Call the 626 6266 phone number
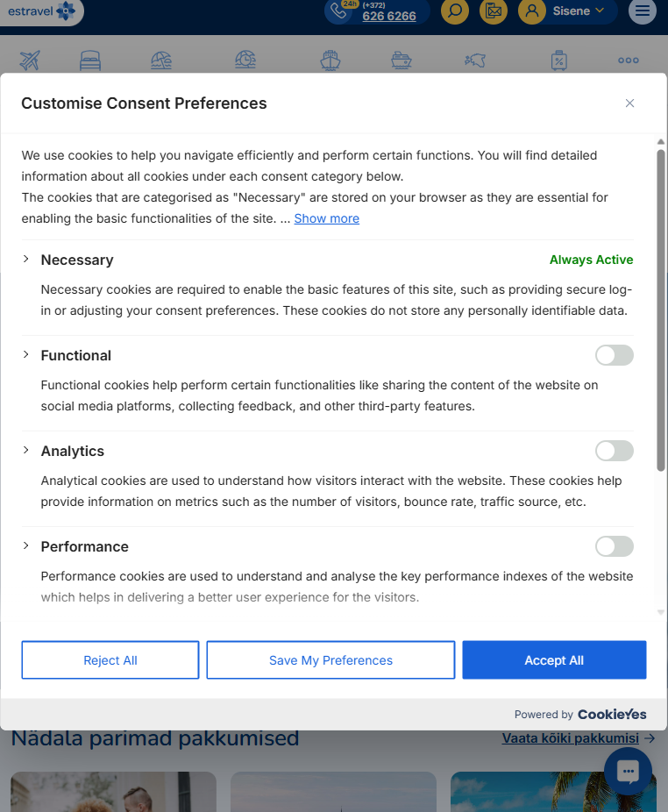Image resolution: width=668 pixels, height=812 pixels. (x=389, y=16)
